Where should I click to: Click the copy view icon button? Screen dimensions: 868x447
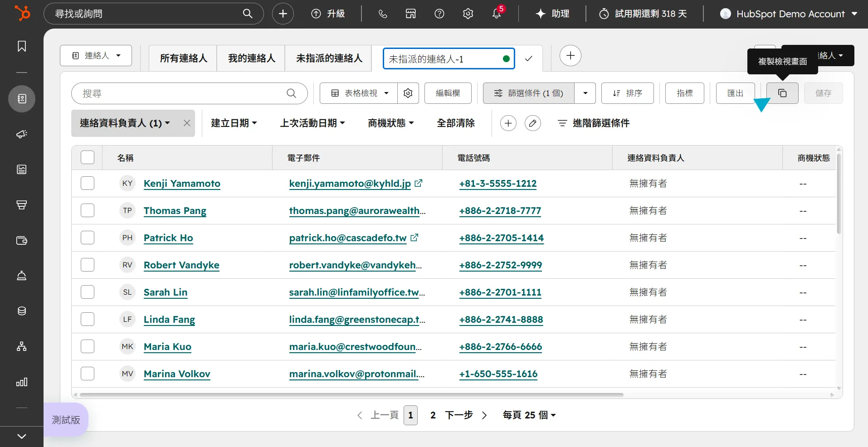point(782,93)
